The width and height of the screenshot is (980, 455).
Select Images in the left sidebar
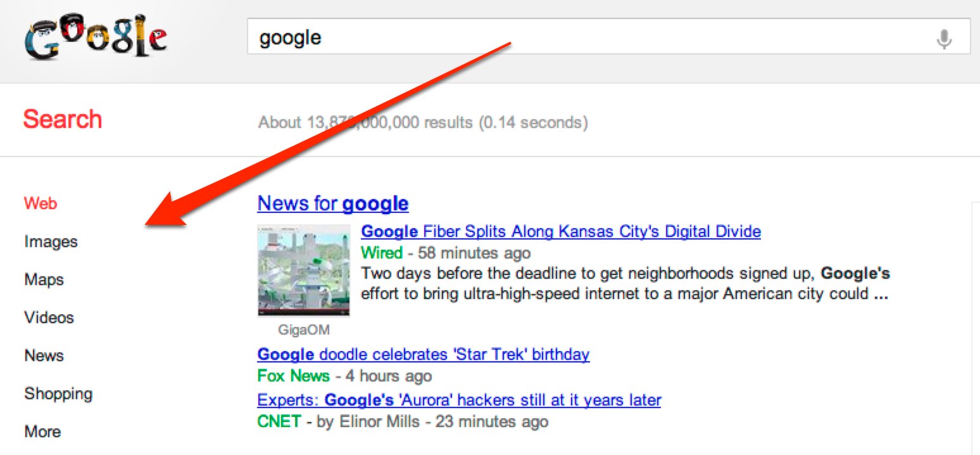(50, 241)
